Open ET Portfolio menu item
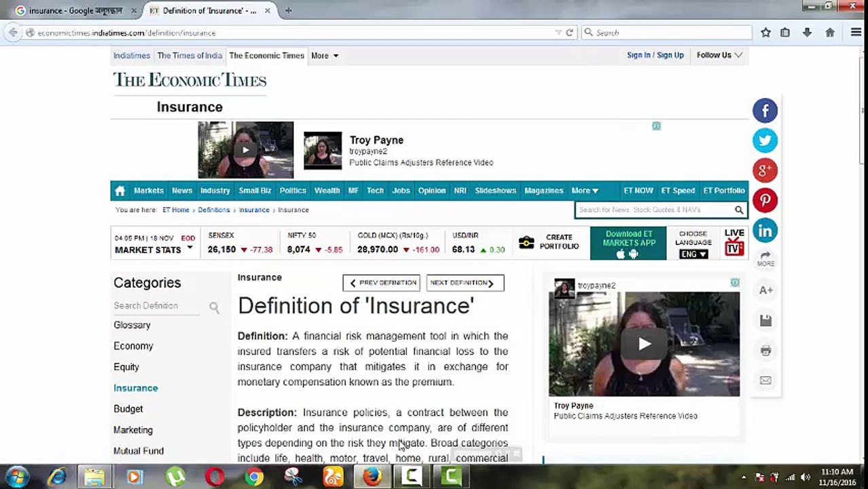Image resolution: width=868 pixels, height=489 pixels. point(724,191)
